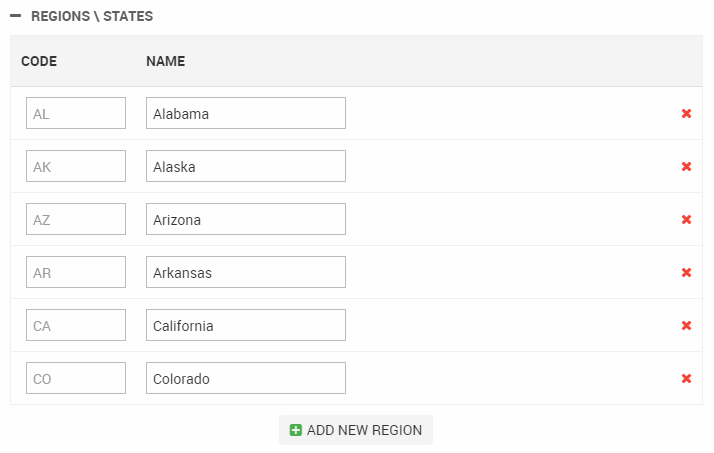
Task: Focus the CA code field
Action: 76,326
